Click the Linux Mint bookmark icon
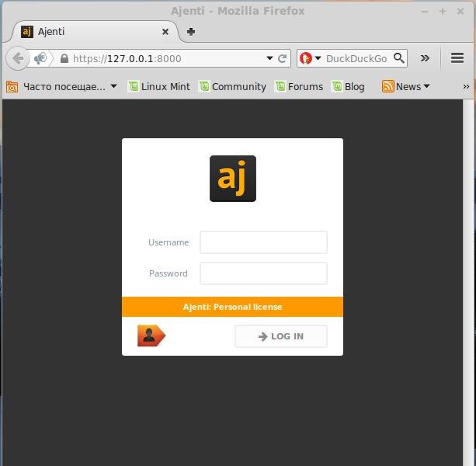 (134, 86)
